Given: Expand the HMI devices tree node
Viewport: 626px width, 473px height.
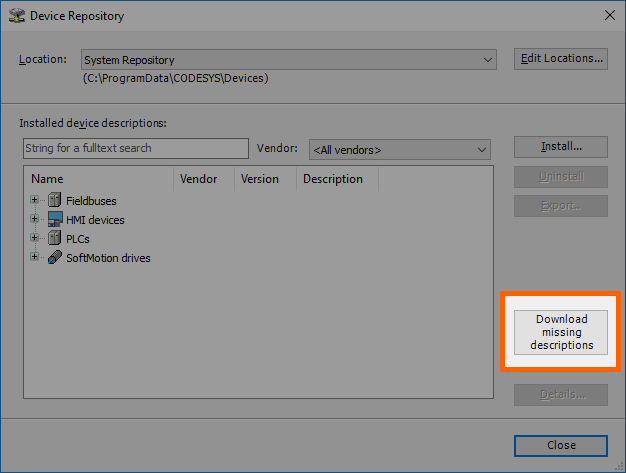Looking at the screenshot, I should (x=34, y=220).
